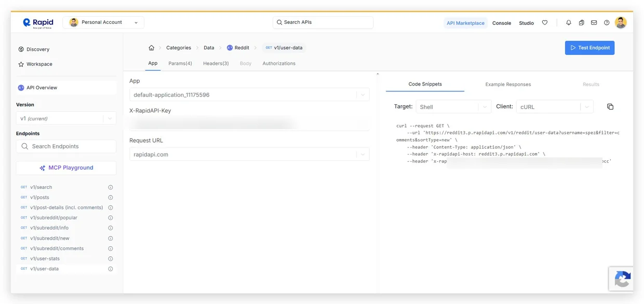This screenshot has height=304, width=644.
Task: Show info for v1/user-data endpoint
Action: coord(111,269)
